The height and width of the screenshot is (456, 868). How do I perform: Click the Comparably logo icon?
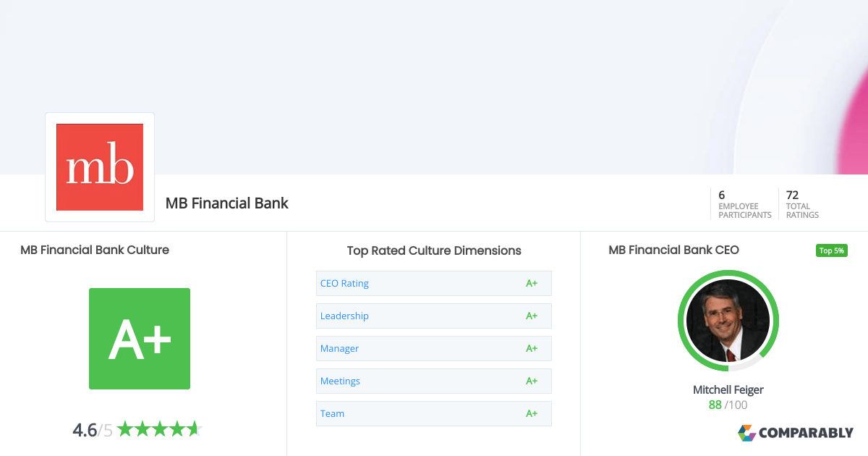coord(746,433)
